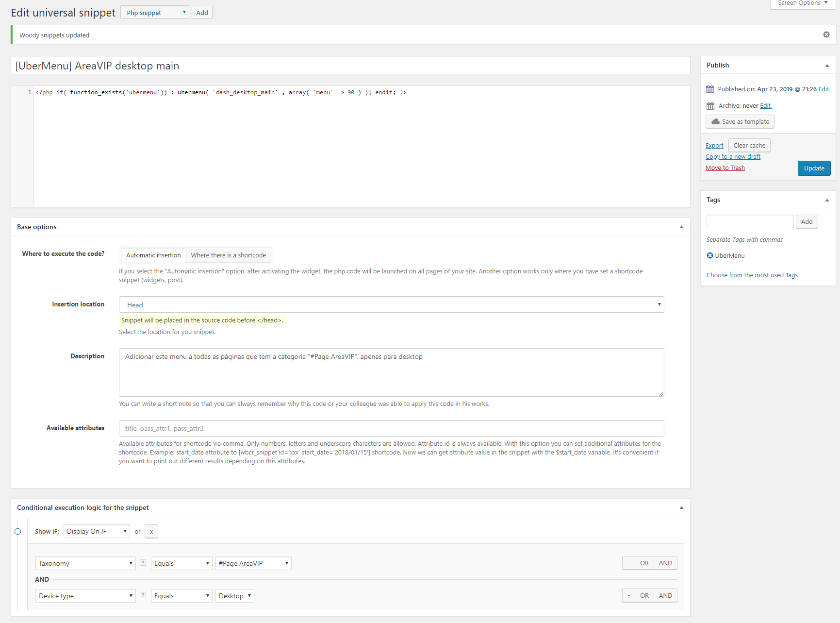This screenshot has width=840, height=623.
Task: Select 'Where there is a shortcode' option
Action: click(x=229, y=255)
